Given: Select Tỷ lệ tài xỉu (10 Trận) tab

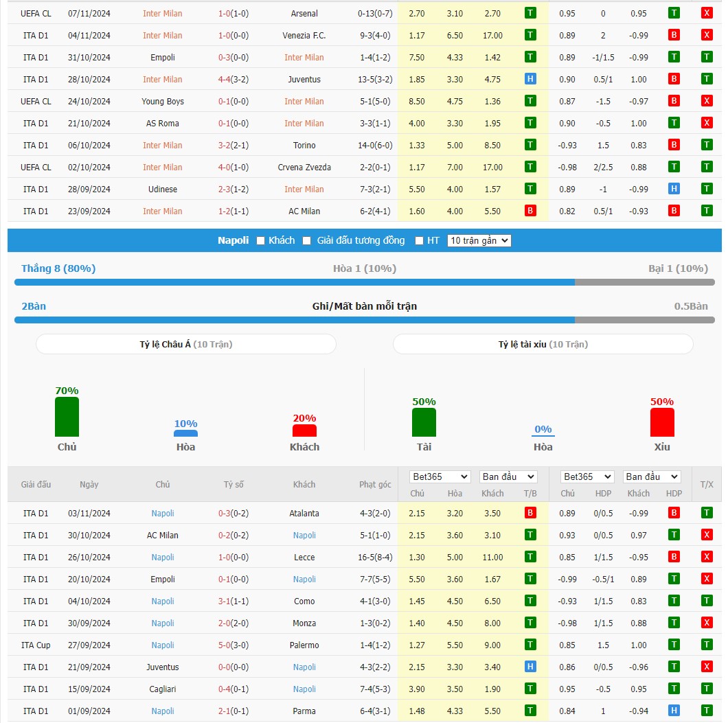Looking at the screenshot, I should click(x=543, y=344).
